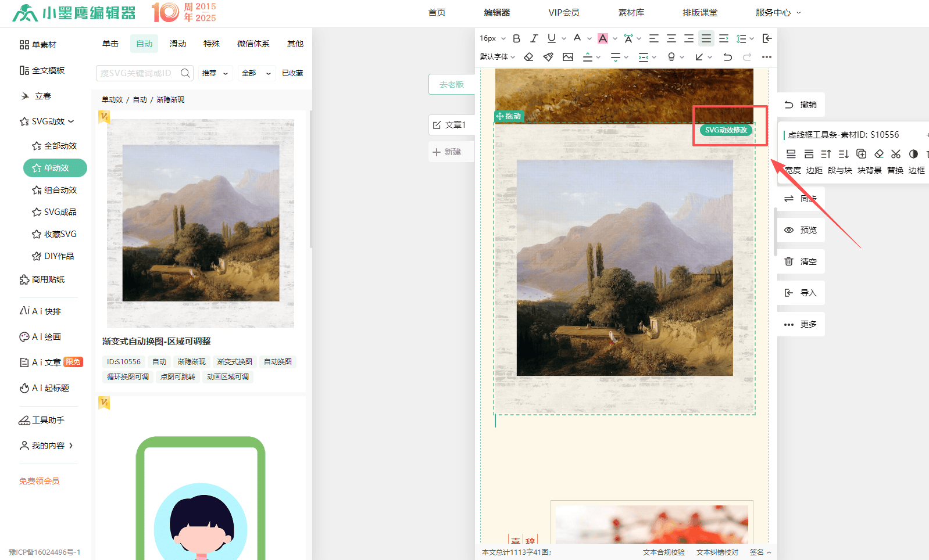This screenshot has height=560, width=929.
Task: Click the 搜SVG关键词或ID search field
Action: (137, 73)
